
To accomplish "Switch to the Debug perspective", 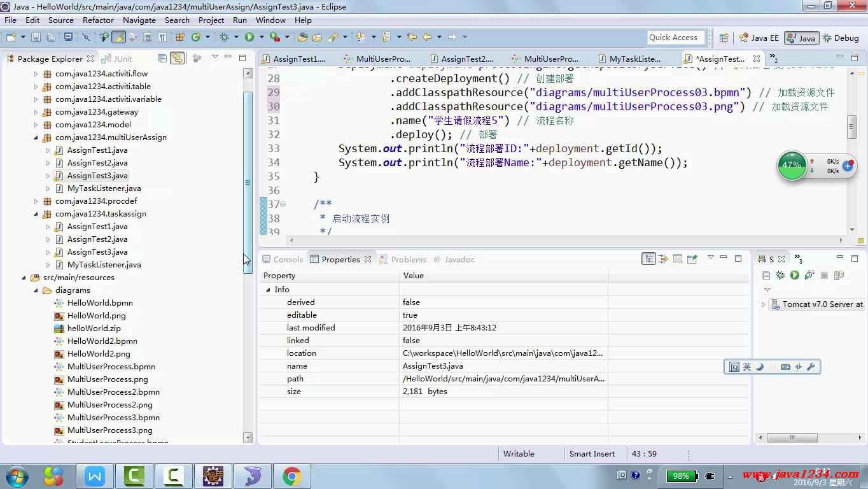I will point(840,38).
